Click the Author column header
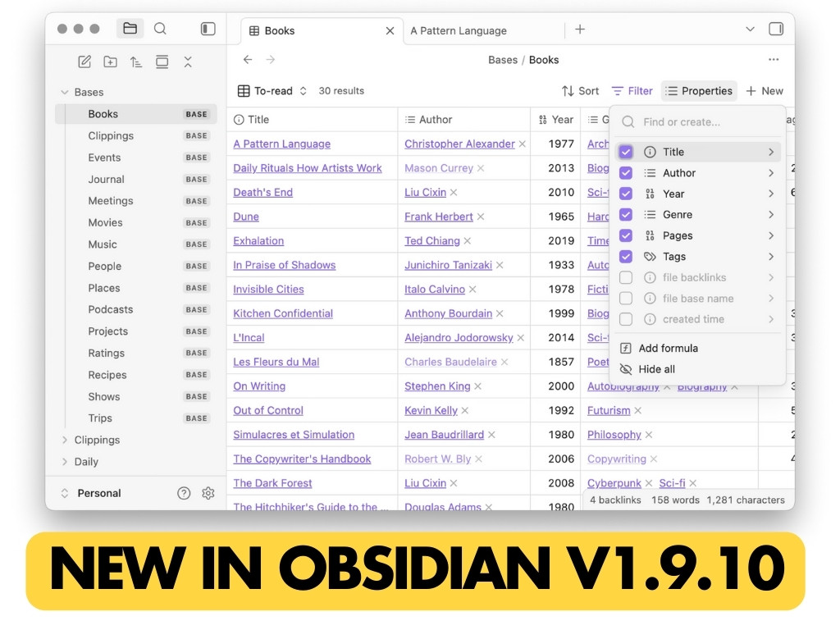 [464, 120]
